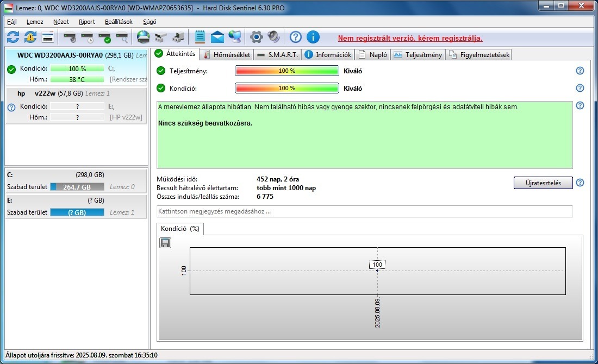Open the blue notepad report icon
Screen dimensions: 598x364
pos(200,37)
